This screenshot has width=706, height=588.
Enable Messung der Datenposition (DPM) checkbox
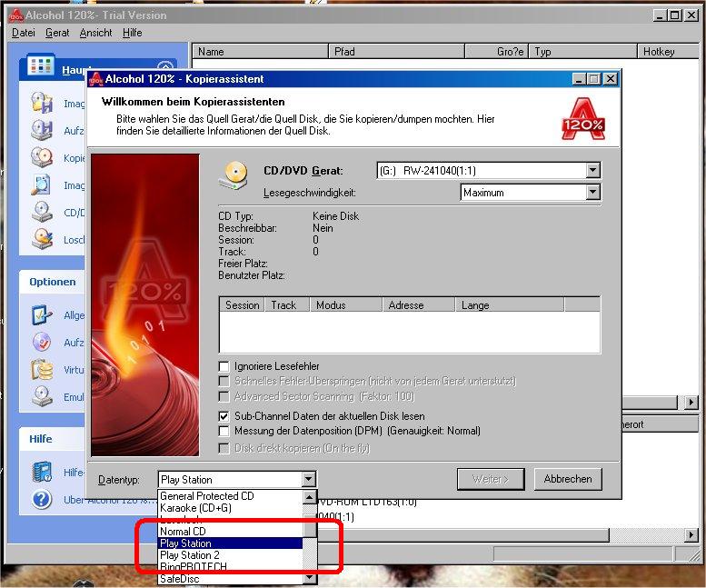tap(224, 431)
